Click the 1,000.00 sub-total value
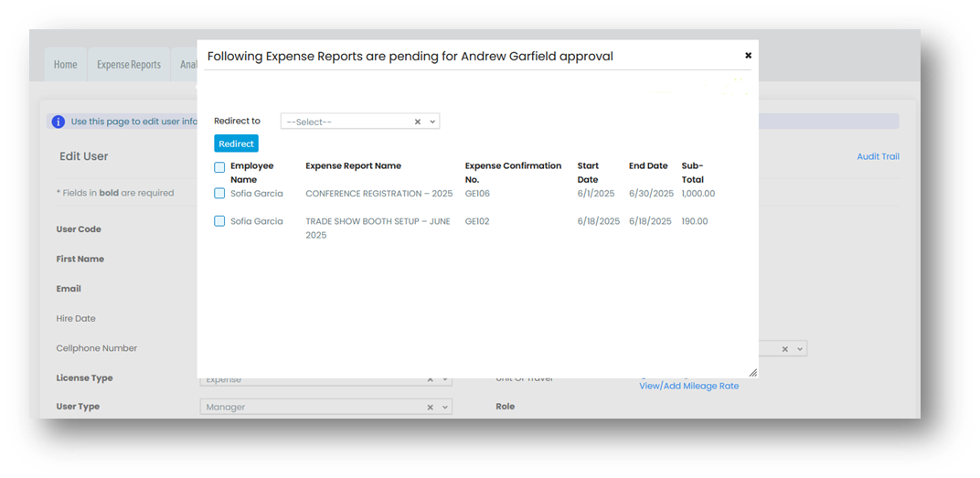This screenshot has height=478, width=980. click(x=698, y=194)
